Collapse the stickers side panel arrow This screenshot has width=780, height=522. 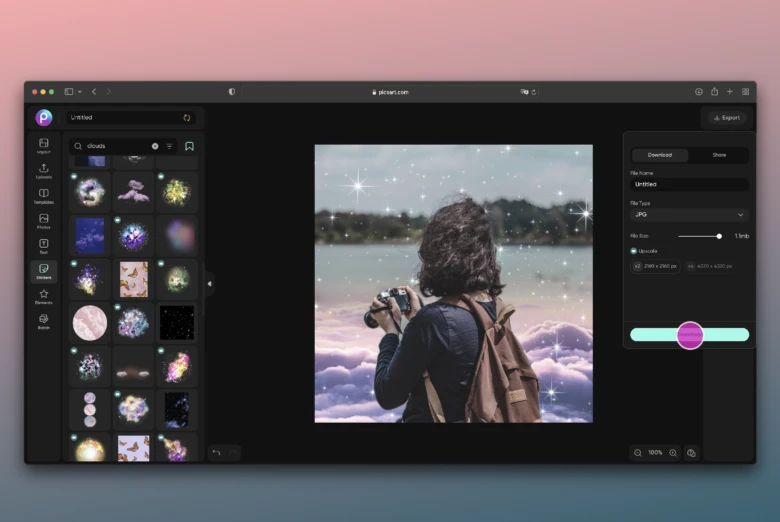point(209,284)
